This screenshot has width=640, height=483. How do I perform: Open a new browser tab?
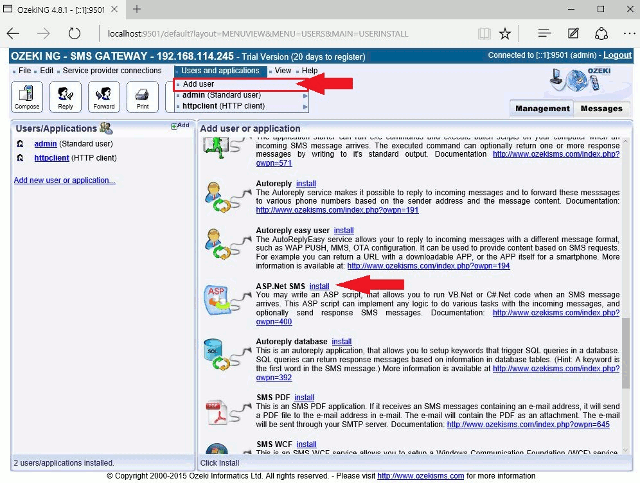[x=137, y=9]
